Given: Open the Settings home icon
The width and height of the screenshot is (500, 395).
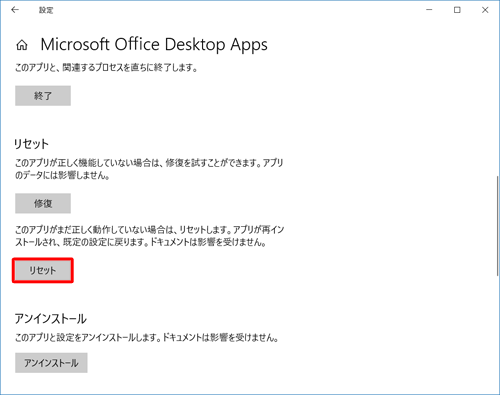Looking at the screenshot, I should pos(22,45).
